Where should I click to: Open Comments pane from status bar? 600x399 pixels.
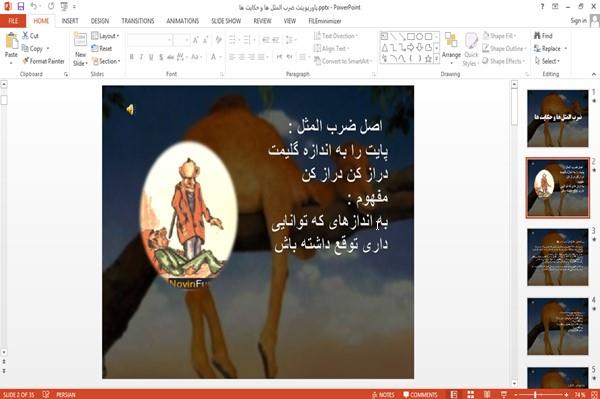[420, 395]
